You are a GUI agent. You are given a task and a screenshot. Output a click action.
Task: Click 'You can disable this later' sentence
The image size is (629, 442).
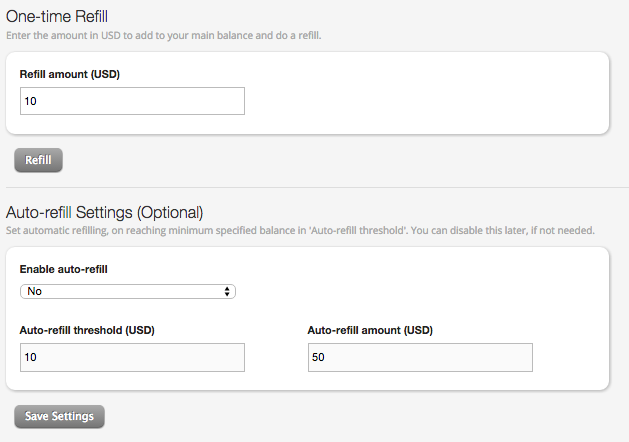coord(470,230)
